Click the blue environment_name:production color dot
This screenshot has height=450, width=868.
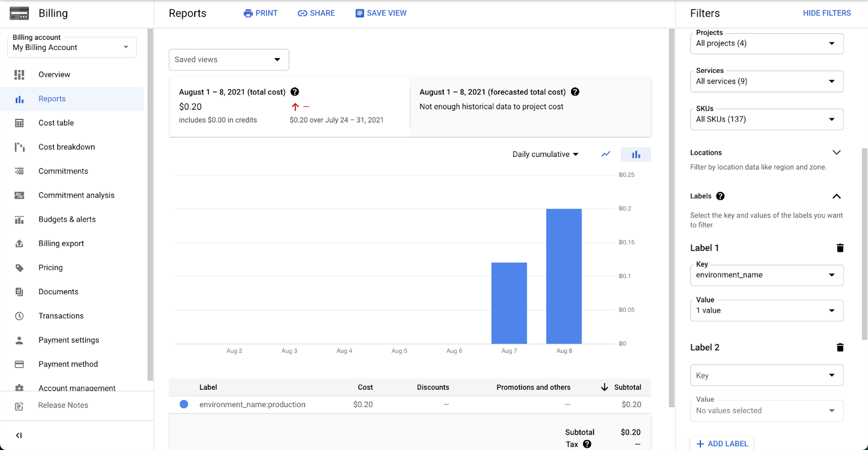coord(184,404)
